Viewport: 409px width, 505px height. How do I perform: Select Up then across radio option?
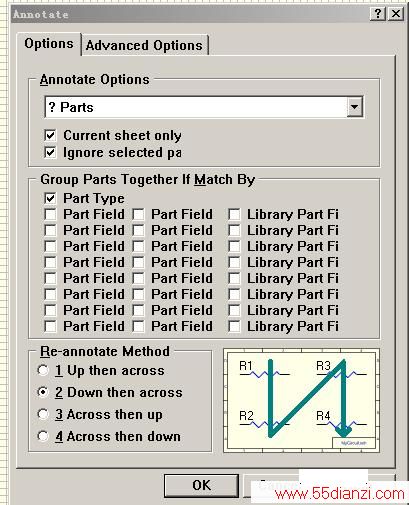43,370
